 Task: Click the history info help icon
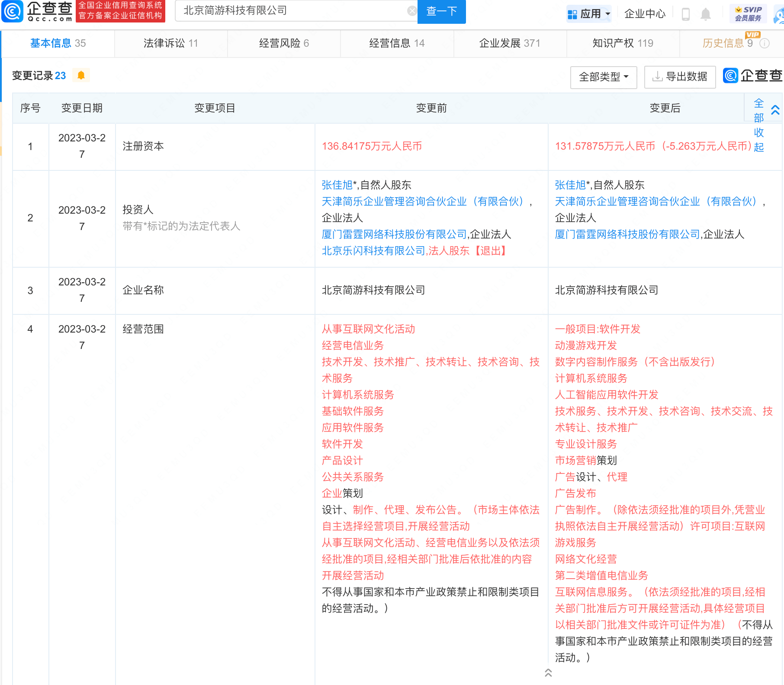coord(765,43)
